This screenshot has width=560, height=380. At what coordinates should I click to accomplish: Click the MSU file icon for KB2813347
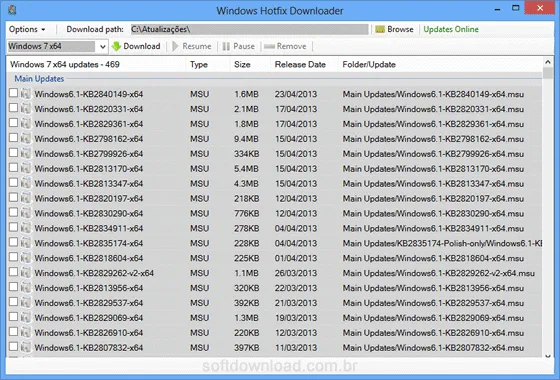tap(26, 183)
